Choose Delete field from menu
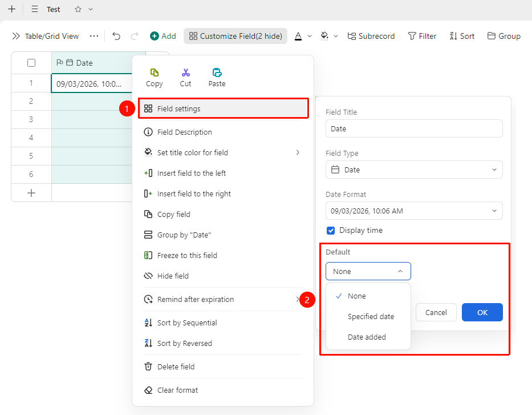532x415 pixels. point(224,367)
